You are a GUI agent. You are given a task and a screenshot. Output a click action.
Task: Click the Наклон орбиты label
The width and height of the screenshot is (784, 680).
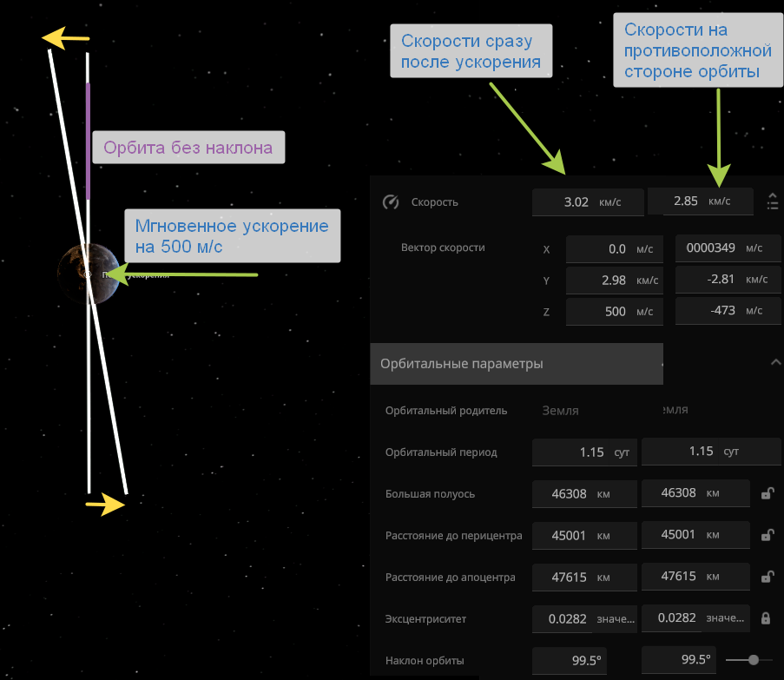click(x=425, y=661)
